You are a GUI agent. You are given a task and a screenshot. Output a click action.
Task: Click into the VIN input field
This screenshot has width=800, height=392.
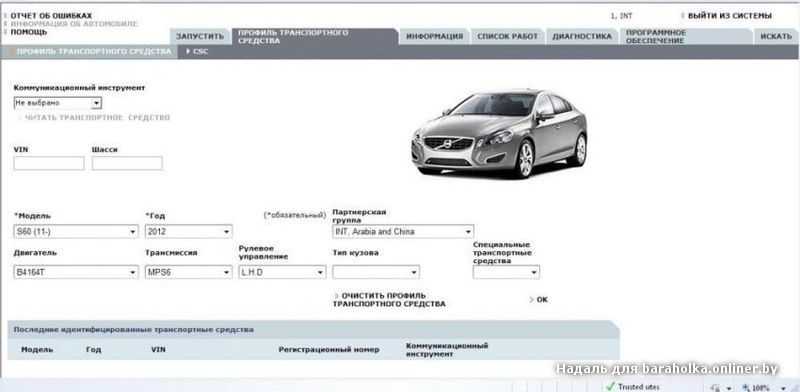click(x=49, y=163)
